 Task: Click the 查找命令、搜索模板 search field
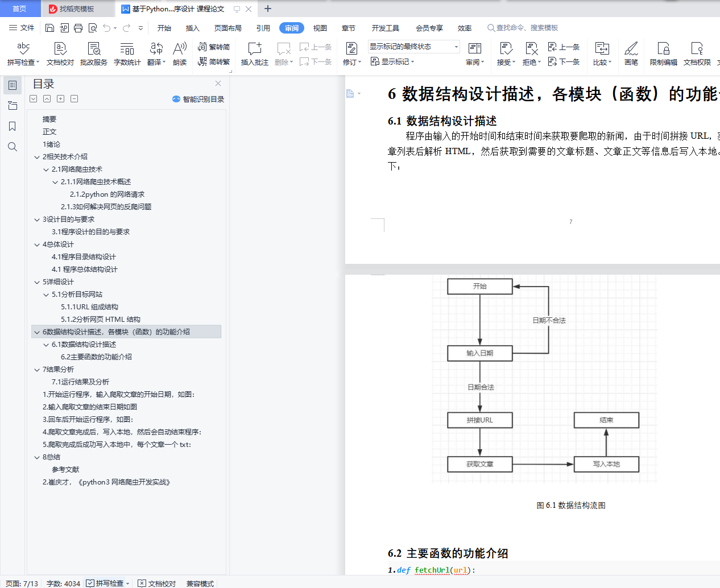[x=523, y=28]
